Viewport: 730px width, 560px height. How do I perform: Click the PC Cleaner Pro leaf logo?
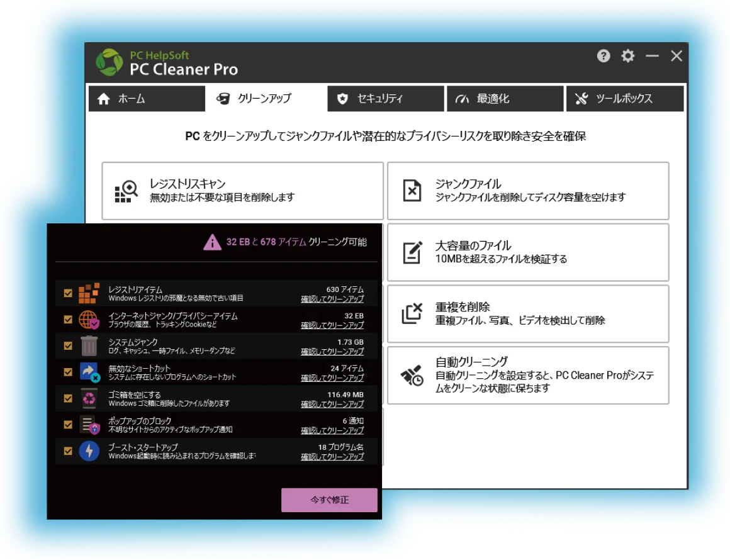[109, 62]
